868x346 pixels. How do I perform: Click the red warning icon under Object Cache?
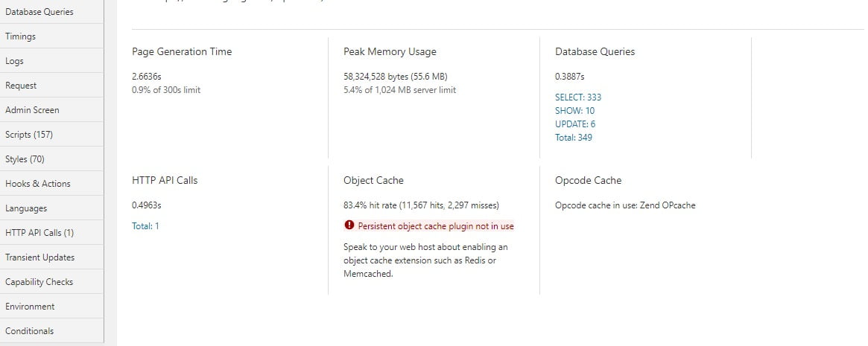(349, 225)
